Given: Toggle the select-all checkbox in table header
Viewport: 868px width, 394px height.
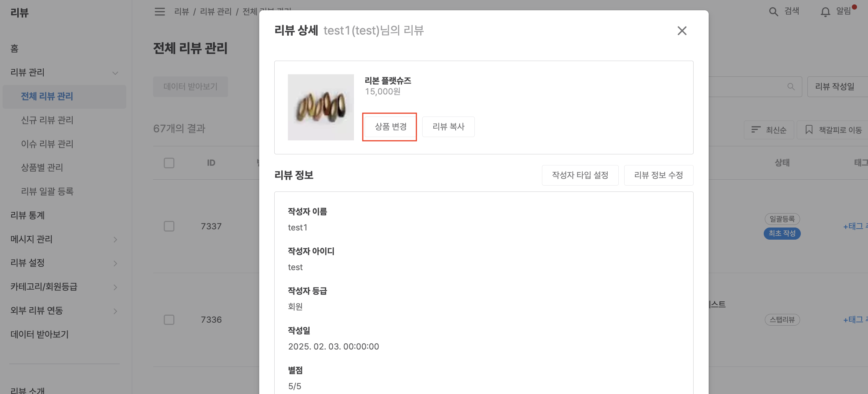Looking at the screenshot, I should [169, 163].
